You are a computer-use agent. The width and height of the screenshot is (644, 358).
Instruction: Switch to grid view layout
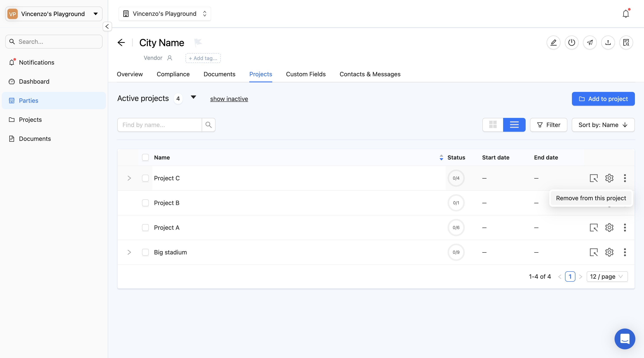click(x=493, y=125)
